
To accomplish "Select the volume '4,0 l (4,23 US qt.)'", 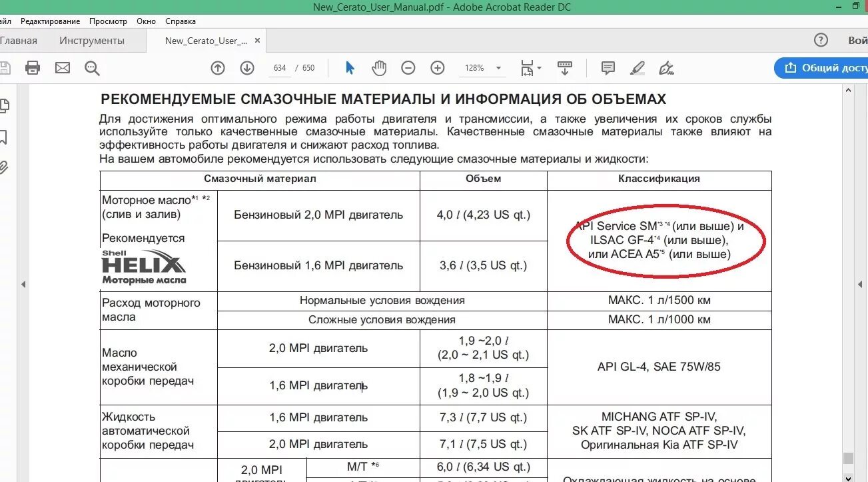I will coord(483,215).
